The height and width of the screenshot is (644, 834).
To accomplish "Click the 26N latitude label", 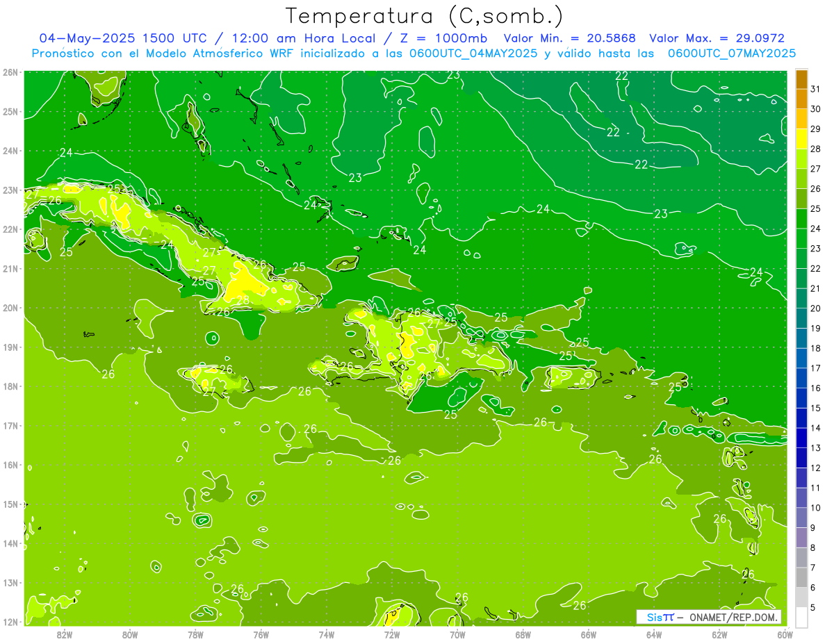I will 10,72.
